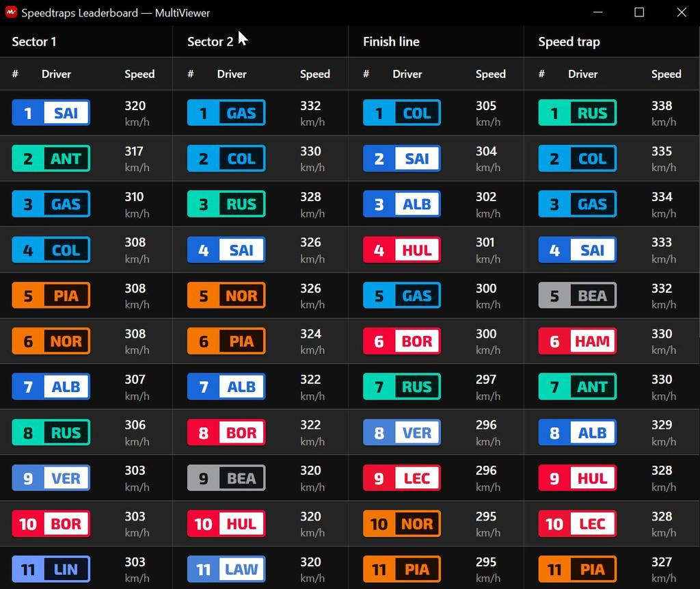Screen dimensions: 700x589
Task: Select the Sector 2 header
Action: (x=211, y=42)
